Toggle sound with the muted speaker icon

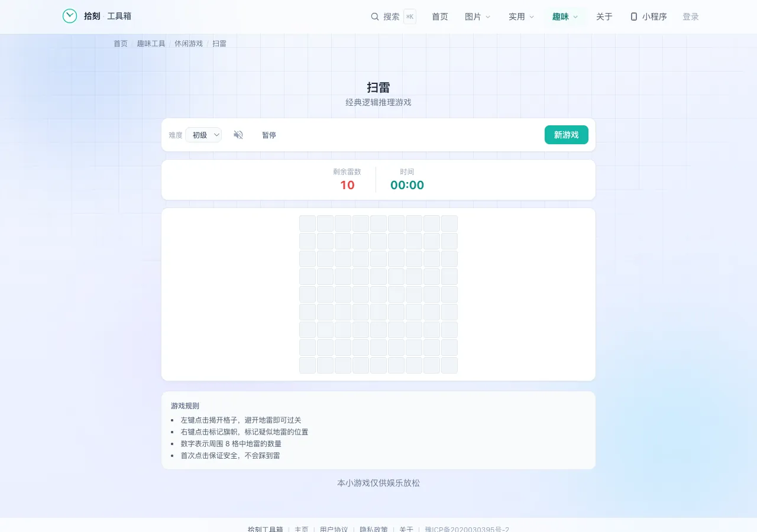pos(238,135)
